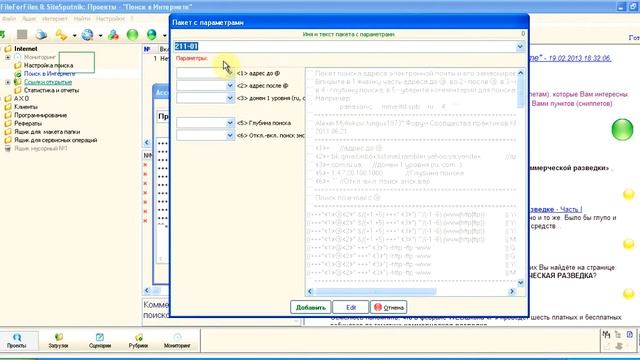Select Ящик для макета папки

(x=47, y=131)
